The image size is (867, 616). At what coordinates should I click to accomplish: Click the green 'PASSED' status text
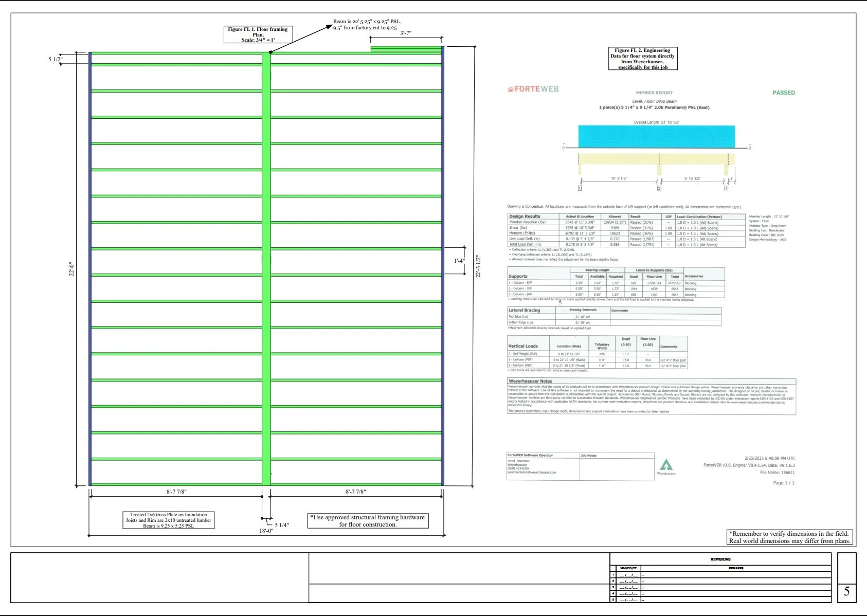(x=784, y=93)
